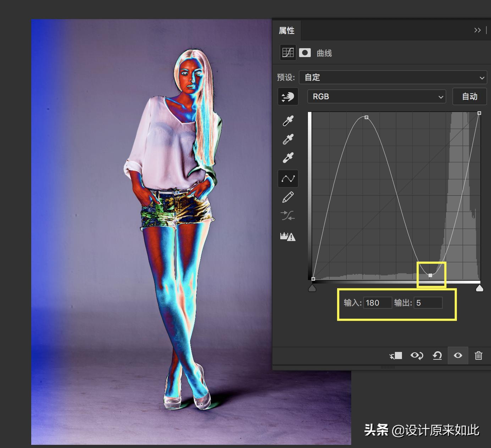Open the 预设 preset dropdown
The height and width of the screenshot is (448, 491).
coord(393,77)
